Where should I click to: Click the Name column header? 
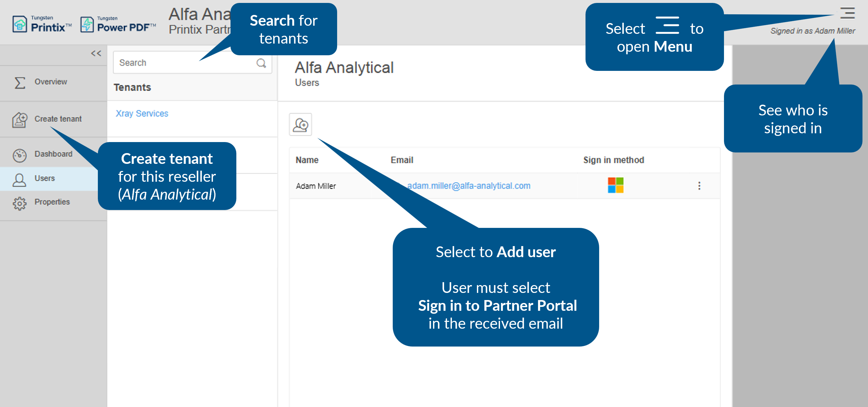[307, 160]
